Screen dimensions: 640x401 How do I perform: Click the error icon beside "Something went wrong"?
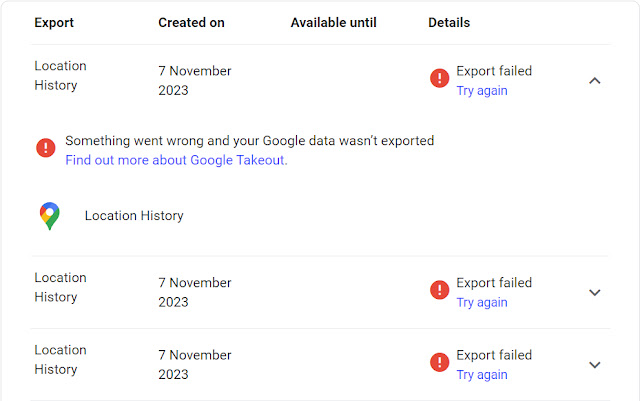[46, 148]
